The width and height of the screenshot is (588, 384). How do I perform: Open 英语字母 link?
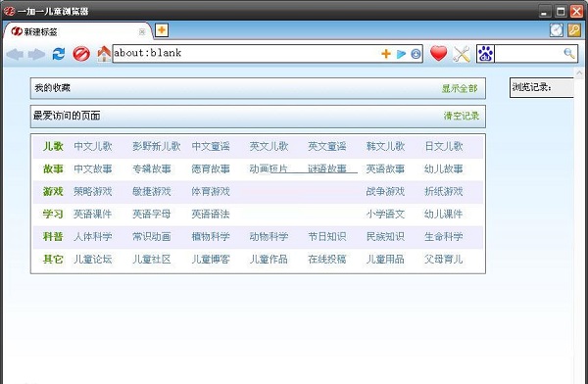152,214
